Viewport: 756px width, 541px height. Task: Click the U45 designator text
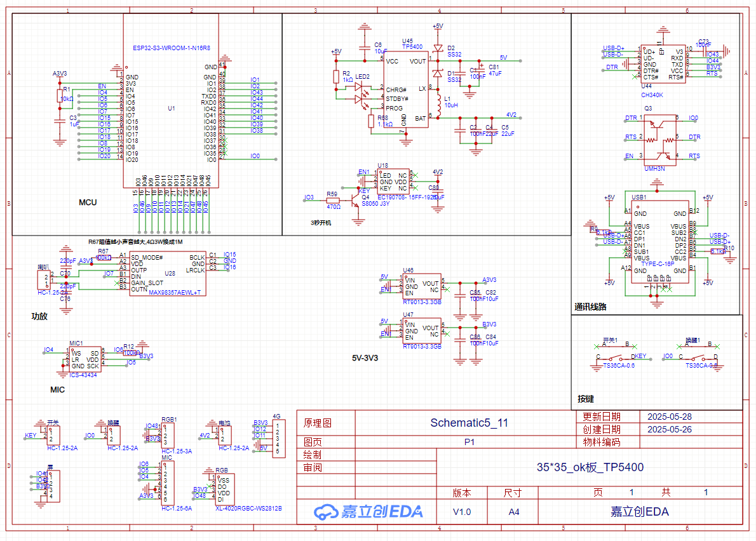(407, 41)
